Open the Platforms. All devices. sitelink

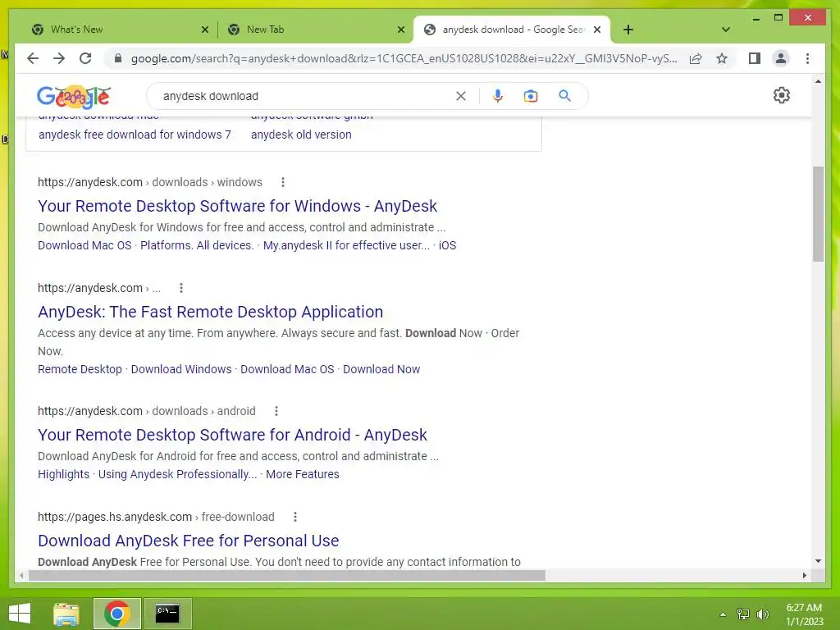coord(197,245)
